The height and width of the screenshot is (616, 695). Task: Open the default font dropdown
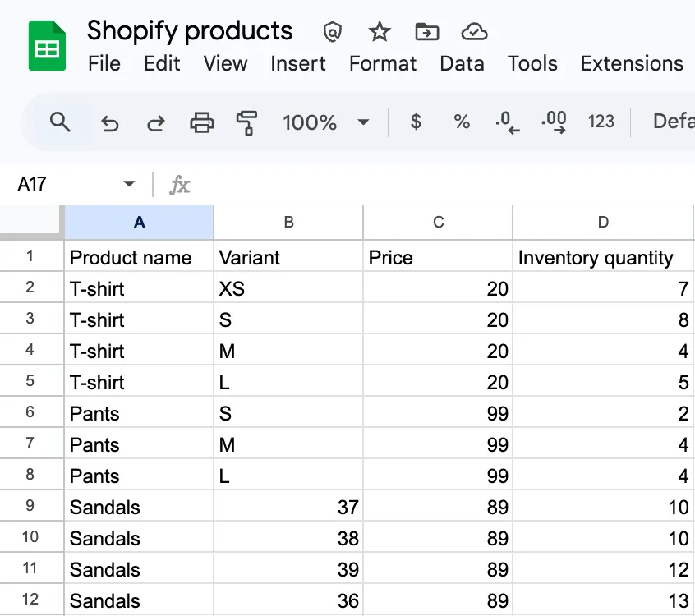(674, 122)
